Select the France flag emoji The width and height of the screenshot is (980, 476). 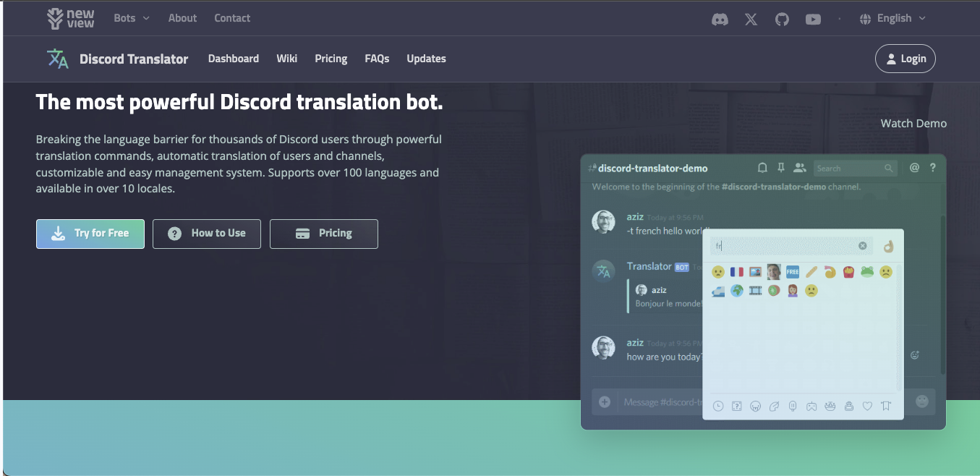click(x=737, y=272)
